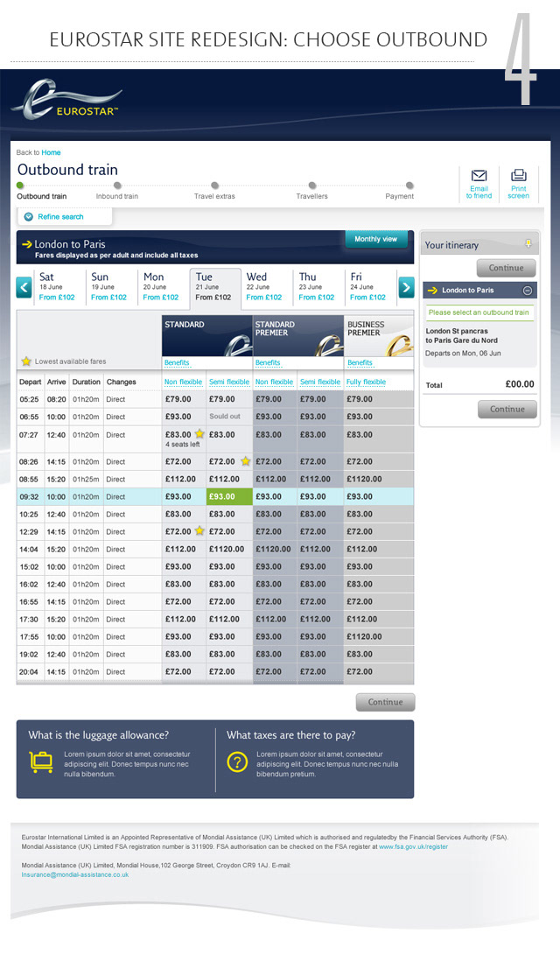Open the Monthly view

coord(375,239)
